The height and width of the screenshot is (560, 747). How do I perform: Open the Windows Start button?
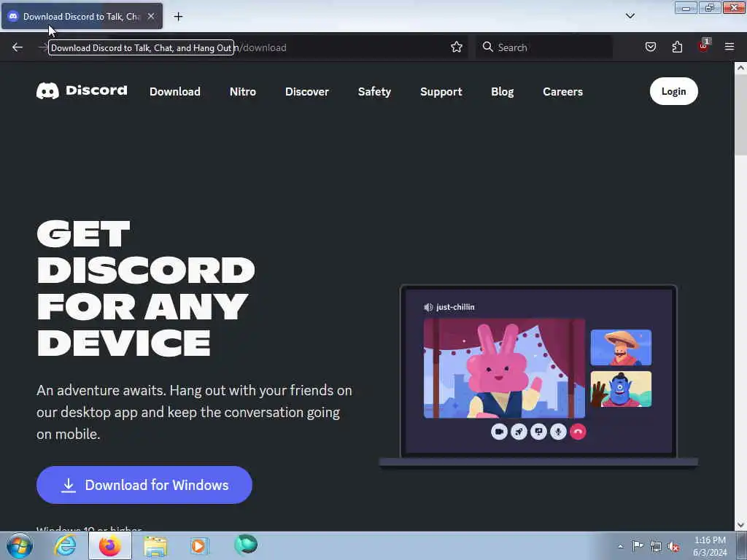tap(20, 545)
